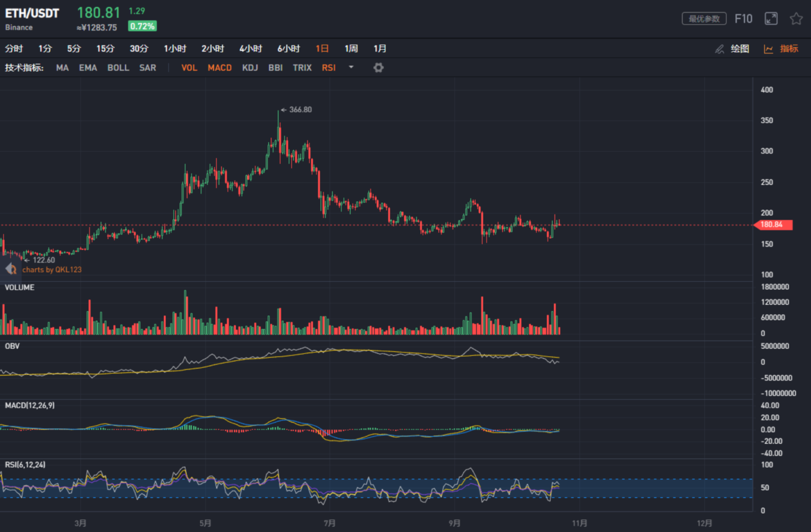Image resolution: width=811 pixels, height=532 pixels.
Task: Click the fullscreen expand icon
Action: tap(771, 19)
